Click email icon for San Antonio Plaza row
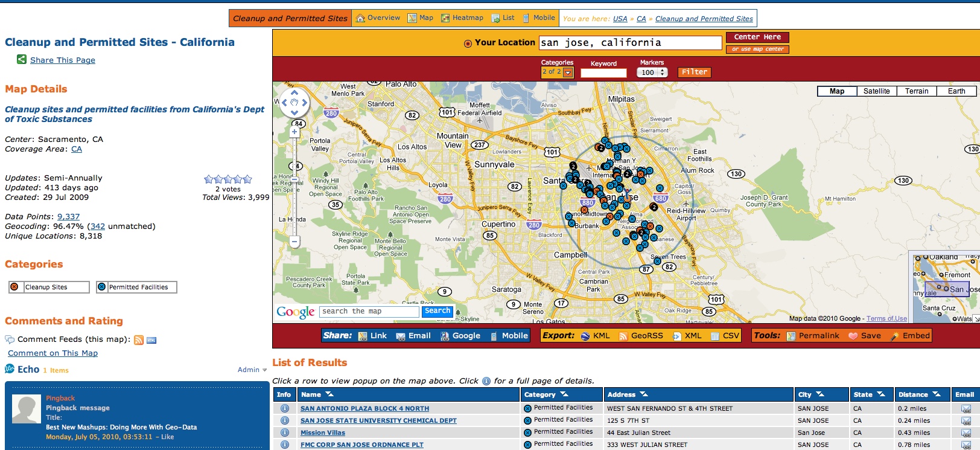Image resolution: width=980 pixels, height=450 pixels. pos(966,409)
